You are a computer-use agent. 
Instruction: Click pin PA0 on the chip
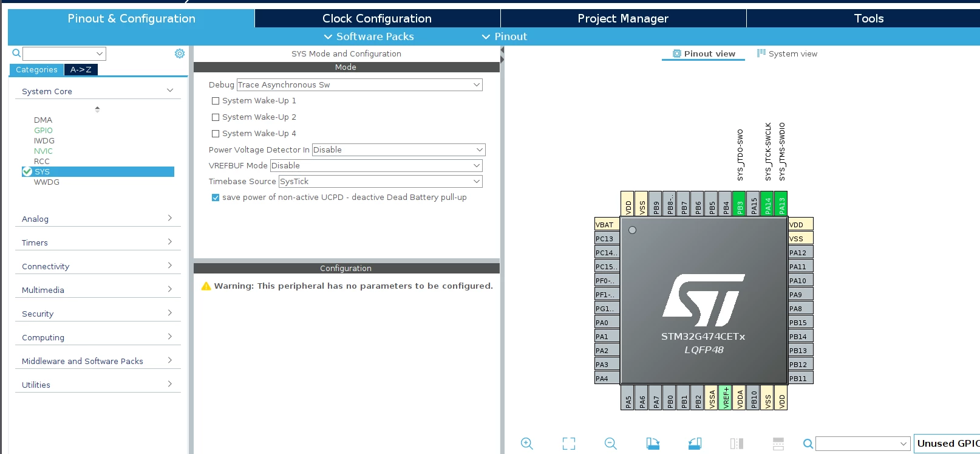coord(607,322)
